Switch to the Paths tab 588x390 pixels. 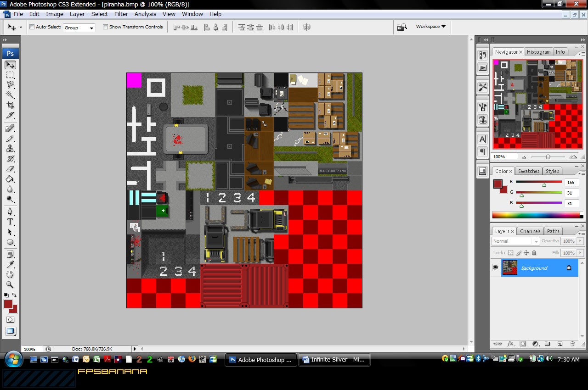point(553,231)
